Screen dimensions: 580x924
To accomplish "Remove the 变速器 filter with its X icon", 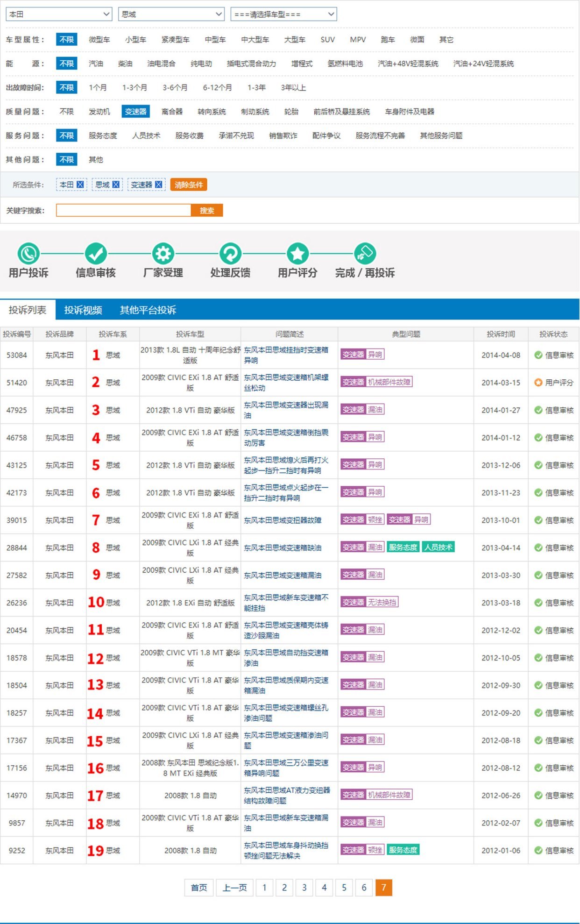I will pyautogui.click(x=159, y=185).
